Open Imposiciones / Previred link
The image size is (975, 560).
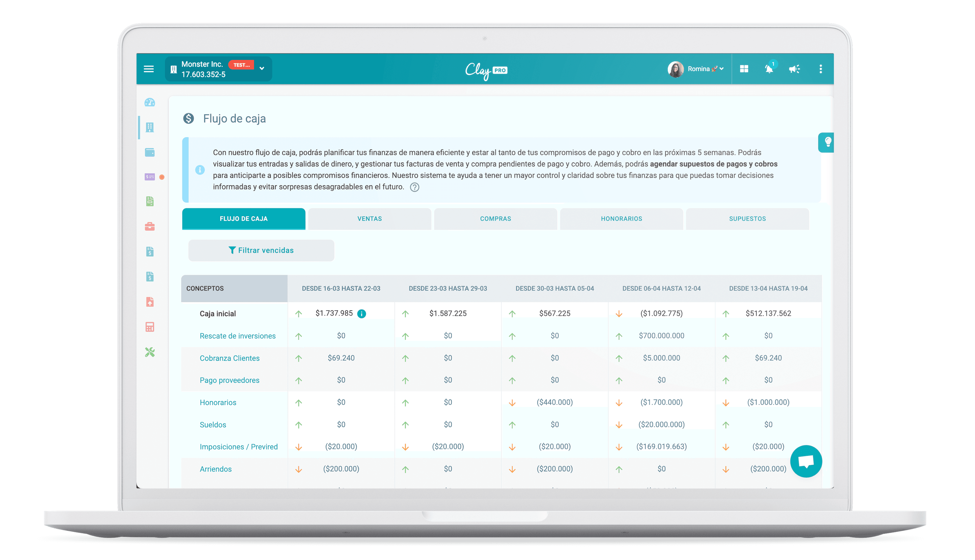tap(239, 447)
